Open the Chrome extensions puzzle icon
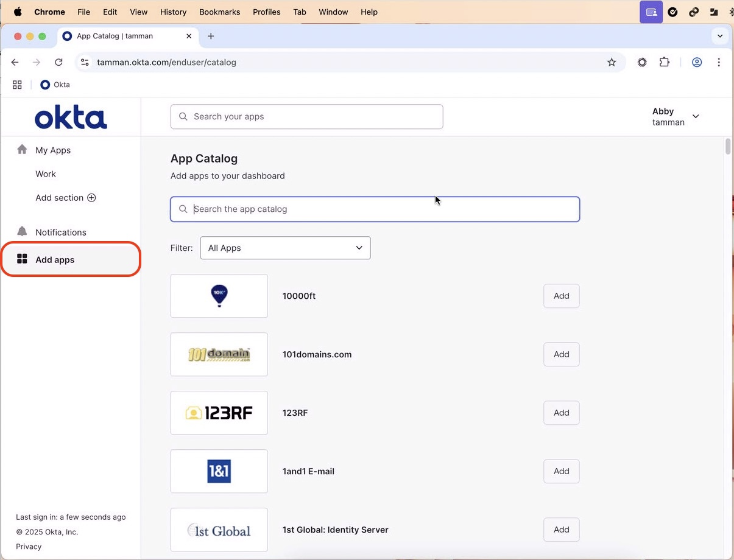Viewport: 734px width, 560px height. pos(665,62)
